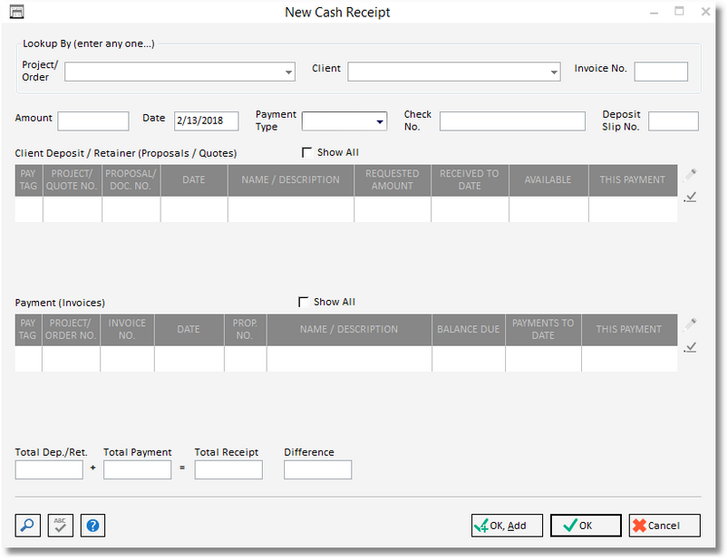
Task: Click the Deposit Slip No. field
Action: [674, 121]
